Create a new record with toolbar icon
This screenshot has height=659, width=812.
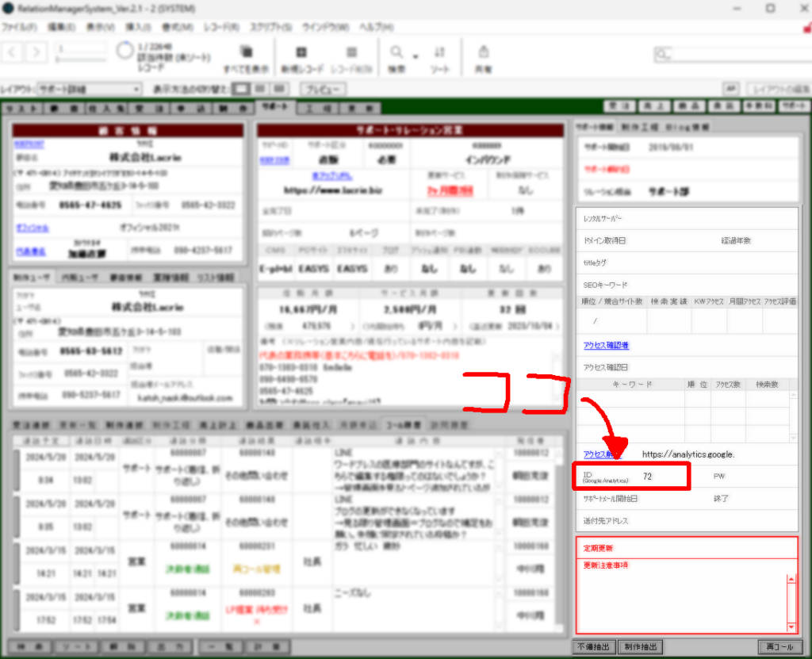click(x=301, y=53)
